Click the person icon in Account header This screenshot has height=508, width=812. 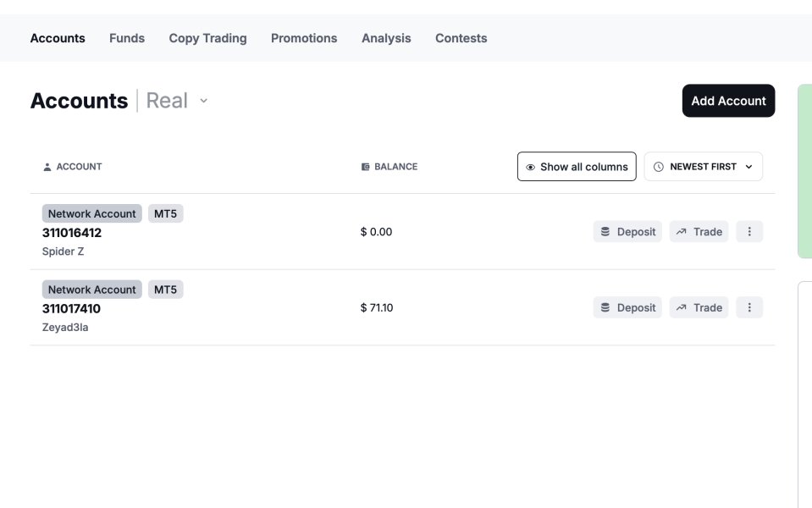pyautogui.click(x=47, y=167)
